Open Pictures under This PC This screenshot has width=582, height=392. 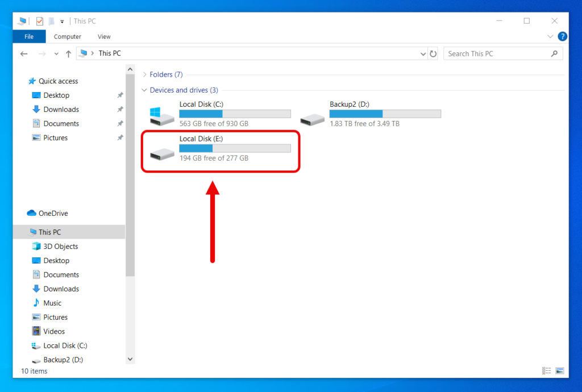pyautogui.click(x=55, y=317)
